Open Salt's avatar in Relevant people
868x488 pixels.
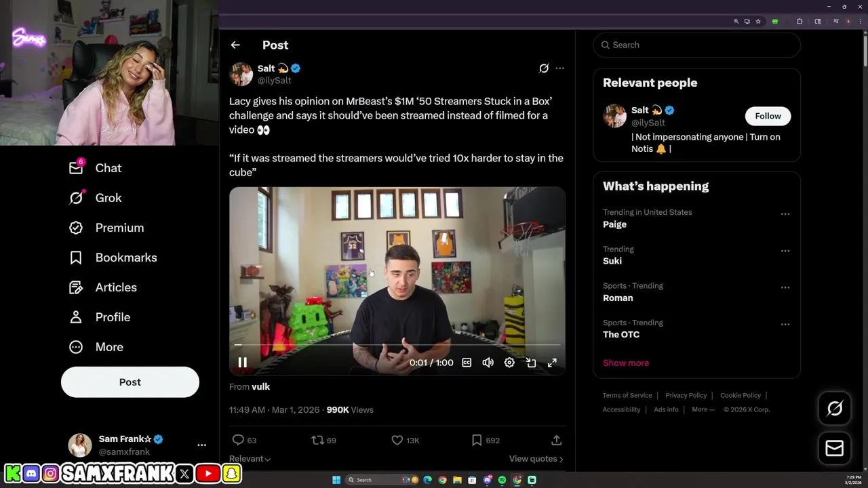[614, 116]
